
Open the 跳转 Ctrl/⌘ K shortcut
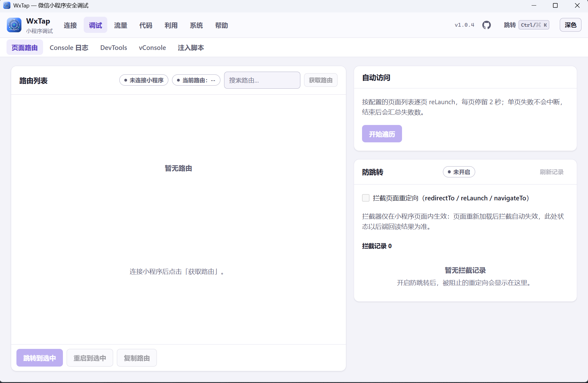pyautogui.click(x=526, y=25)
